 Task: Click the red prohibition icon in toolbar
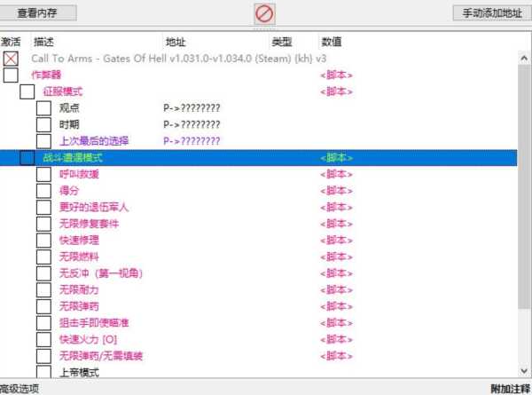(265, 13)
